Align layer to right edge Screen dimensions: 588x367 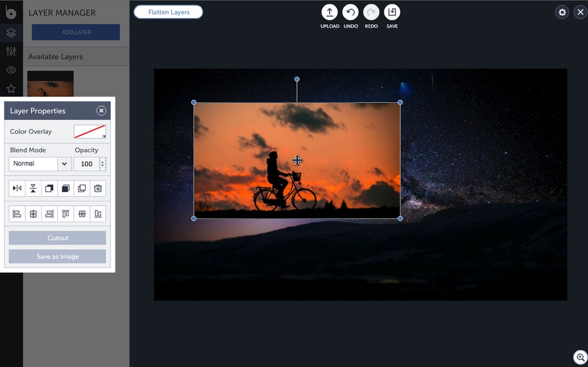pyautogui.click(x=49, y=214)
